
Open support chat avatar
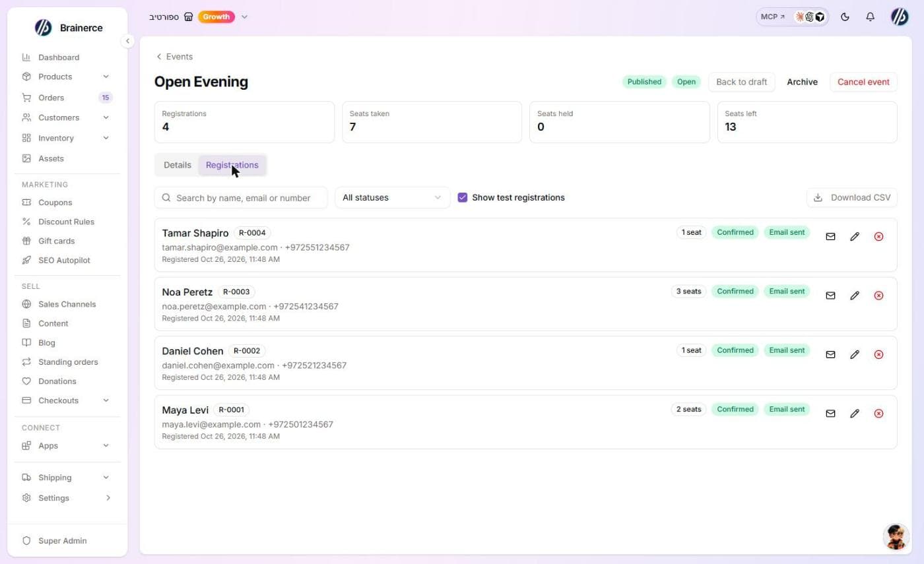pos(896,536)
